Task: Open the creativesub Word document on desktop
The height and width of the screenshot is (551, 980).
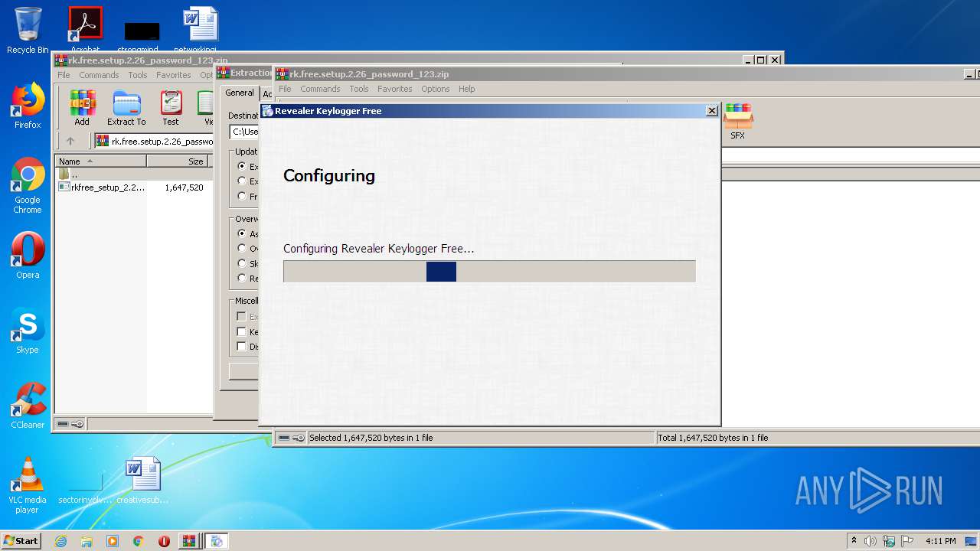Action: click(142, 481)
